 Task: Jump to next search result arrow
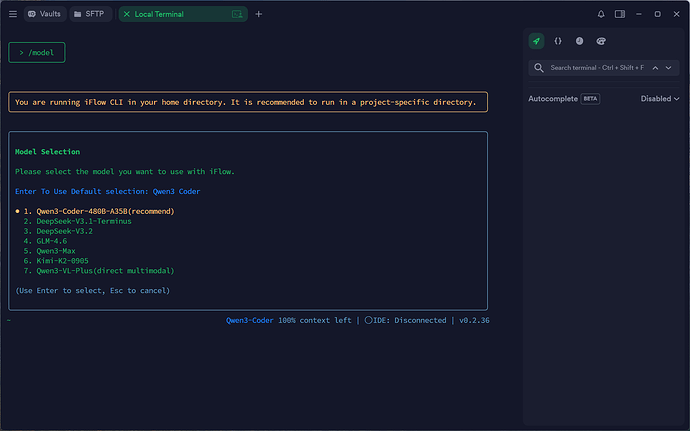tap(668, 68)
